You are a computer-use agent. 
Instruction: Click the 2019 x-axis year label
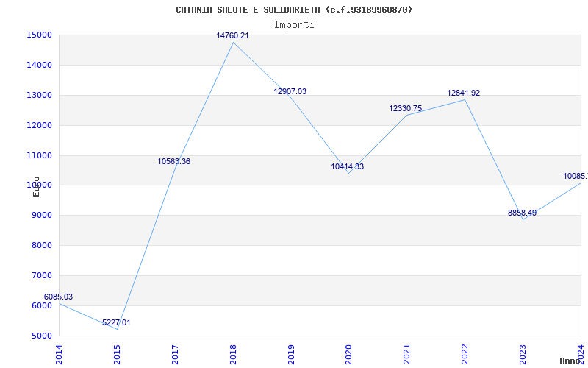click(291, 354)
